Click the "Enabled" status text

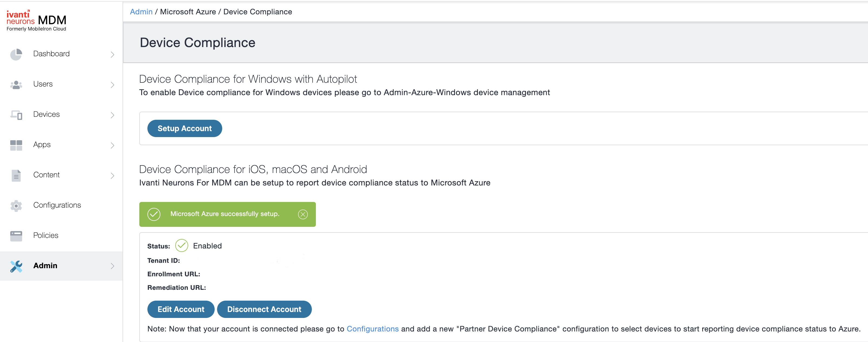click(x=207, y=246)
